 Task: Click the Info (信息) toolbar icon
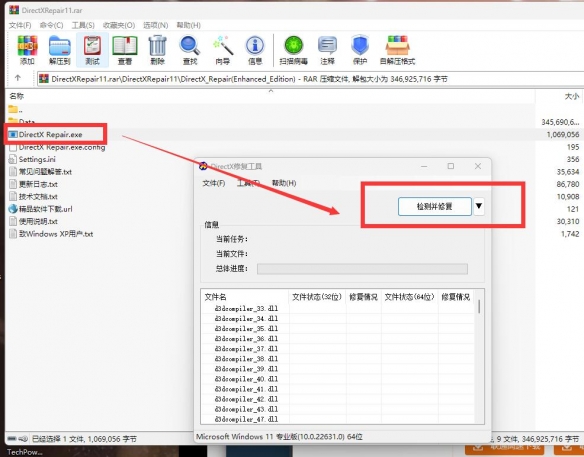[x=255, y=50]
